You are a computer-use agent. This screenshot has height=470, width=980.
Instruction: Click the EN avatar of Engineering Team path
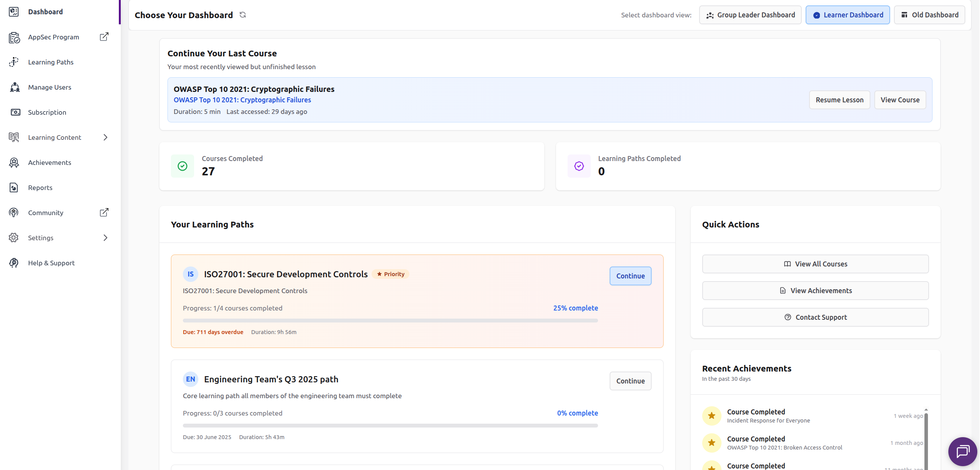click(191, 379)
